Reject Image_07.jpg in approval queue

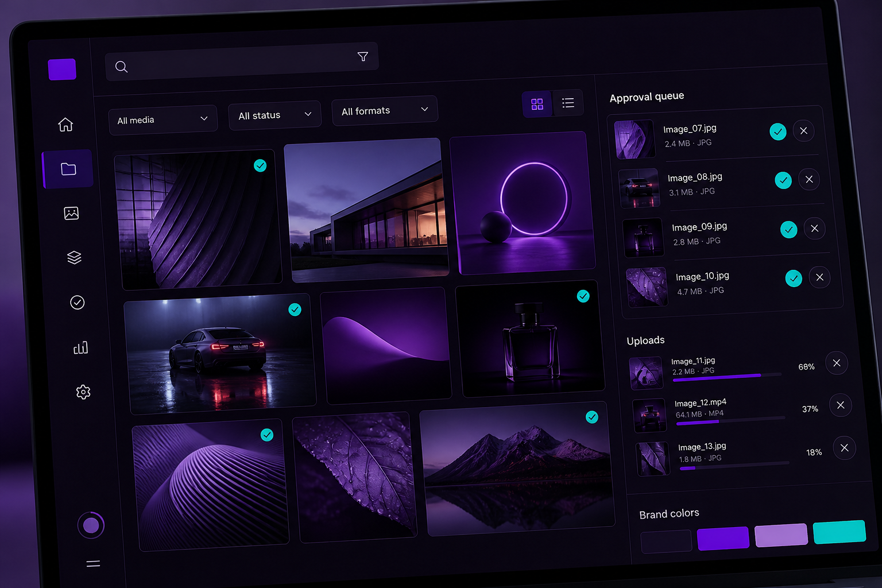click(x=804, y=131)
